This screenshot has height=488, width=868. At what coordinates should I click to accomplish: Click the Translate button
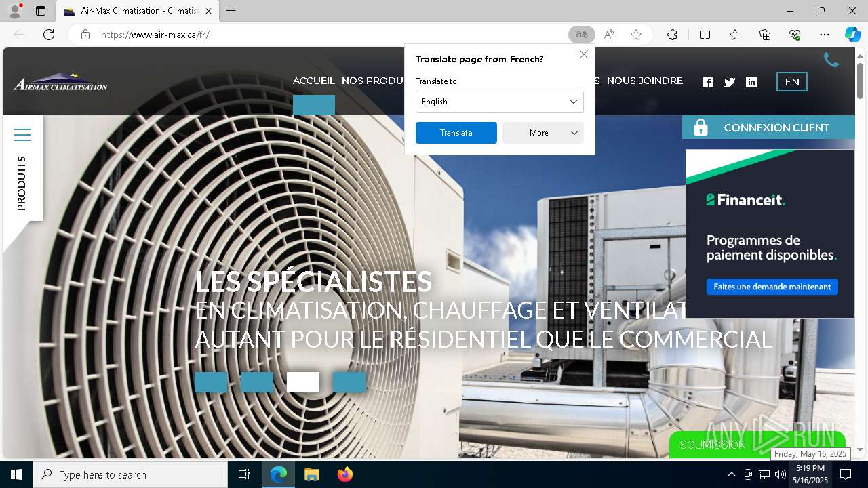456,133
